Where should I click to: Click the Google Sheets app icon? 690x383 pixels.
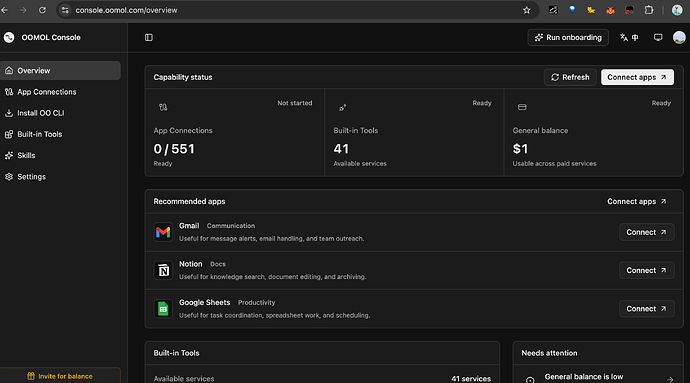tap(163, 309)
